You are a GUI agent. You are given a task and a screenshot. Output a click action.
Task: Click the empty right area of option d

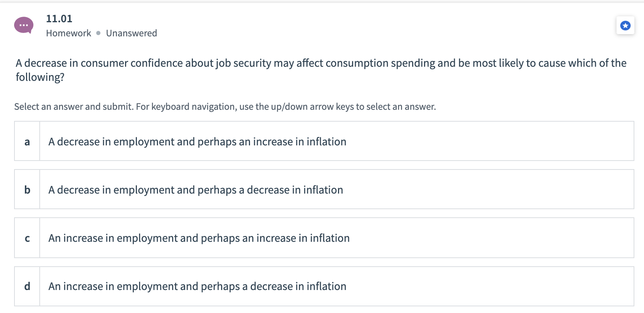pos(490,286)
